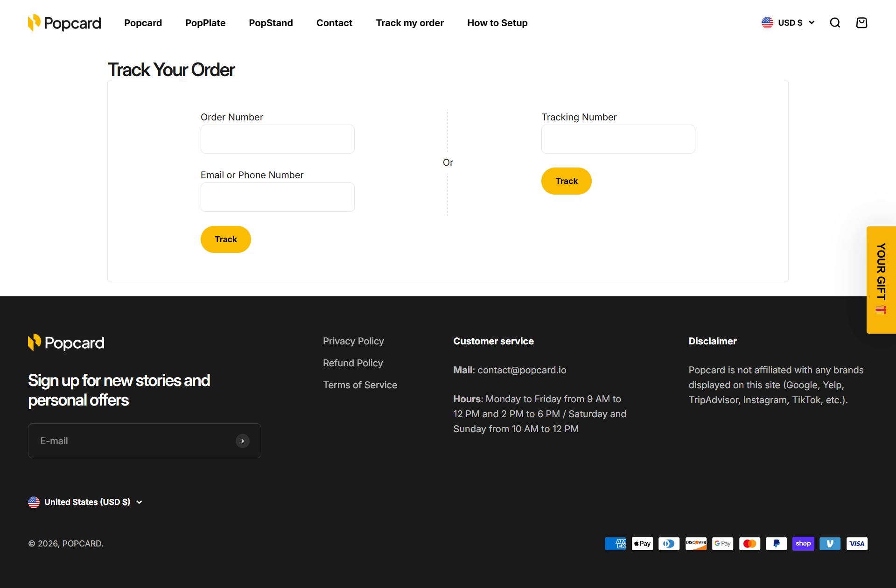Click the Popcard logo in the header
This screenshot has width=896, height=588.
point(64,23)
